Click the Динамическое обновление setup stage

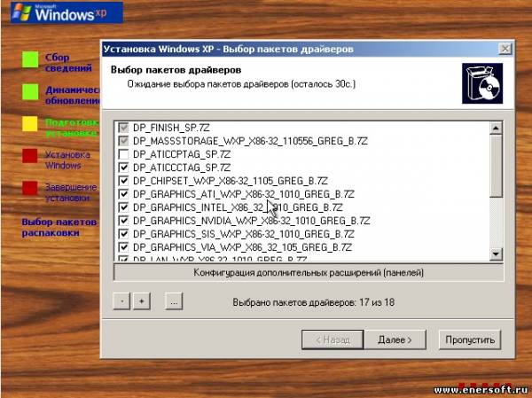pyautogui.click(x=73, y=95)
